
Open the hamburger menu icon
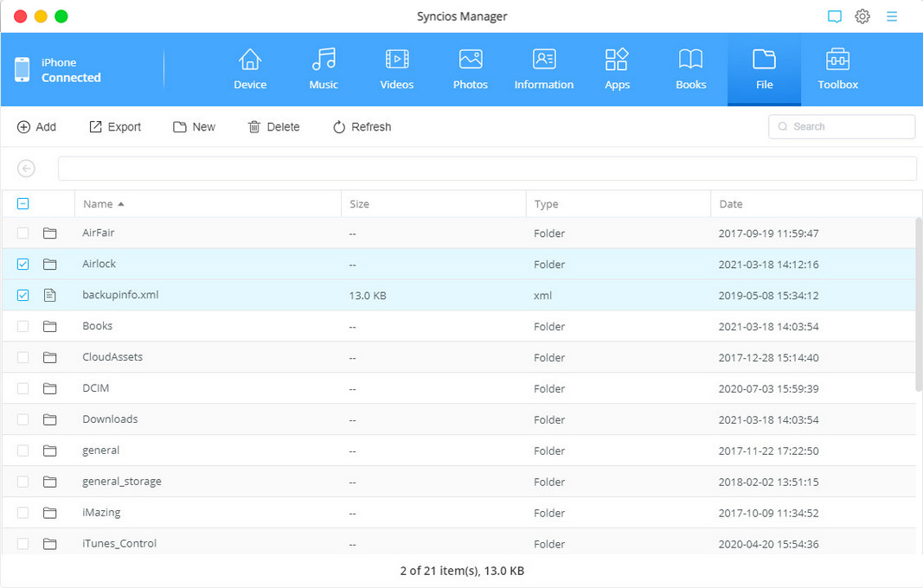(x=892, y=16)
